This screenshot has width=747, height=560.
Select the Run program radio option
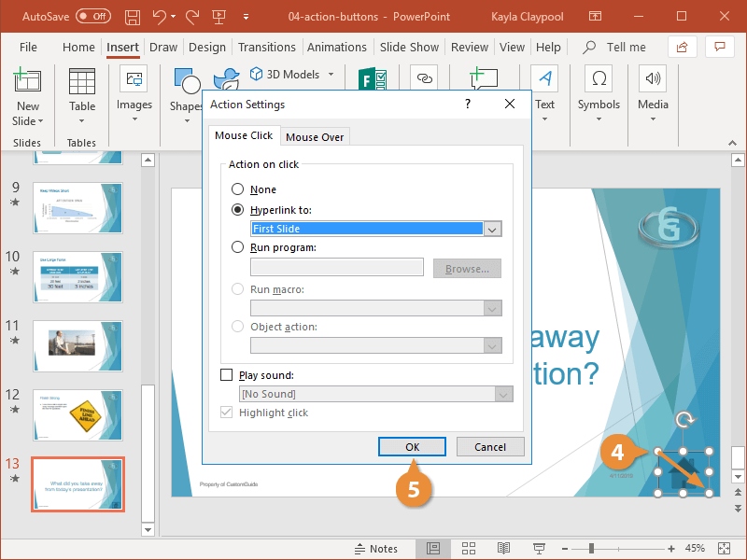(x=237, y=247)
